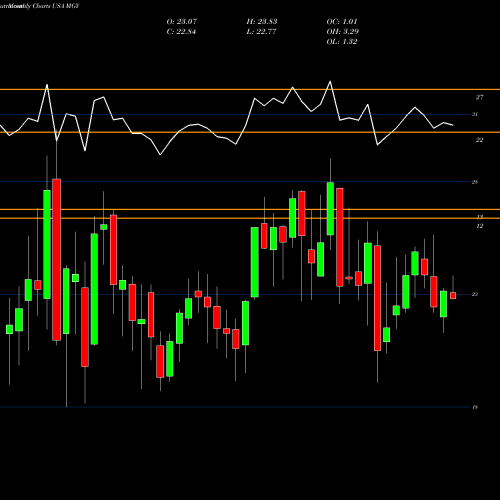Click the 28 price axis label
The height and width of the screenshot is (500, 500).
475,182
